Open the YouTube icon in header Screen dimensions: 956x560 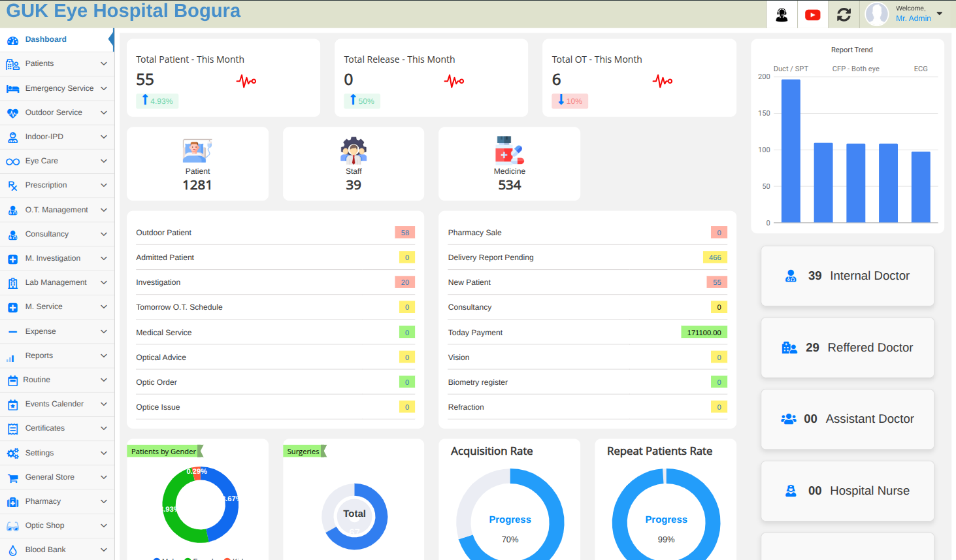click(812, 14)
